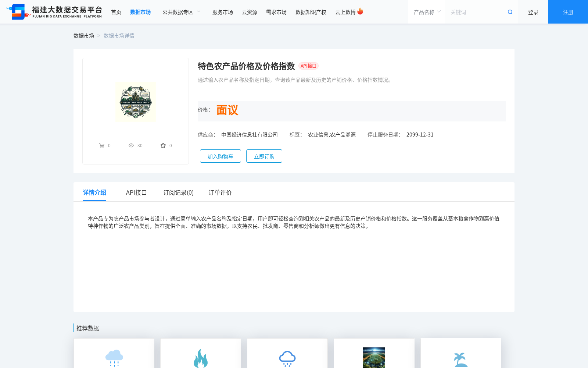Open the satellite photo recommended data card
The height and width of the screenshot is (368, 588).
tap(374, 353)
